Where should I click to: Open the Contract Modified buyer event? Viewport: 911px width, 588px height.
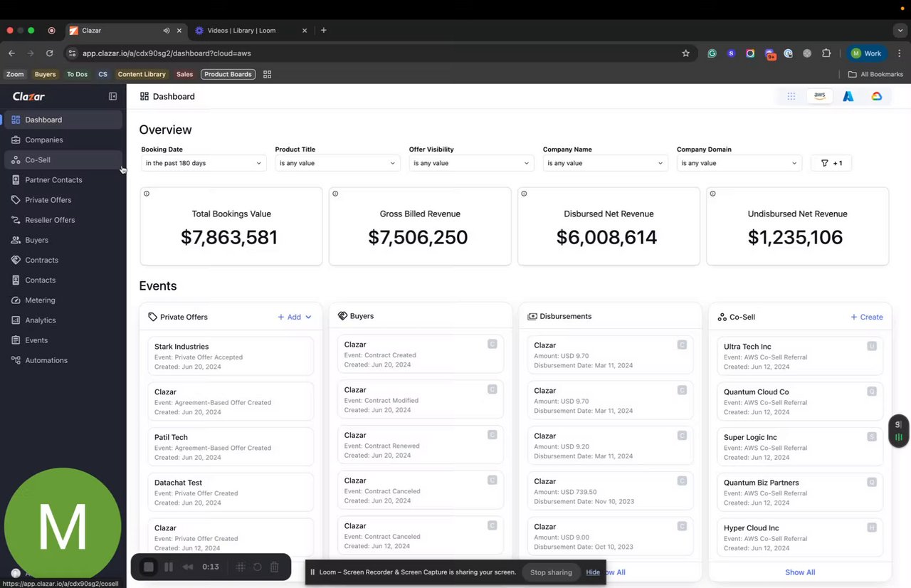tap(420, 399)
